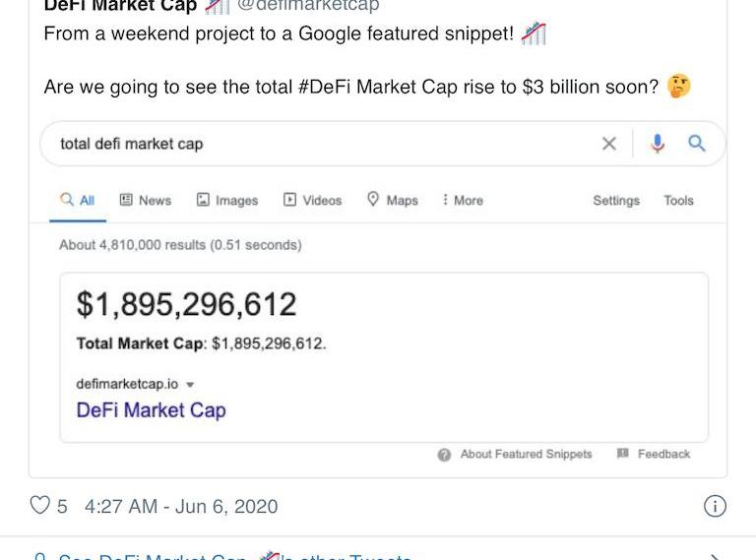
Task: Expand the defimarketcap.io dropdown arrow
Action: (x=190, y=385)
